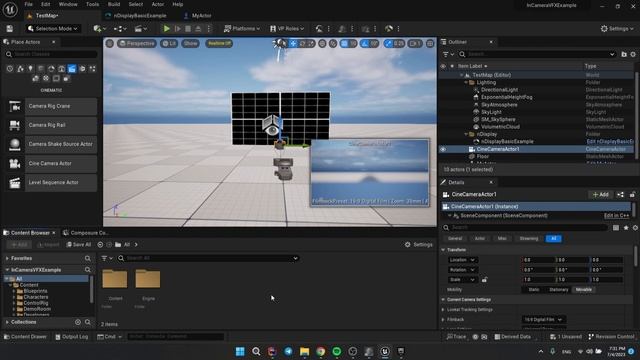
Task: Open the VP Roles dropdown
Action: click(287, 29)
